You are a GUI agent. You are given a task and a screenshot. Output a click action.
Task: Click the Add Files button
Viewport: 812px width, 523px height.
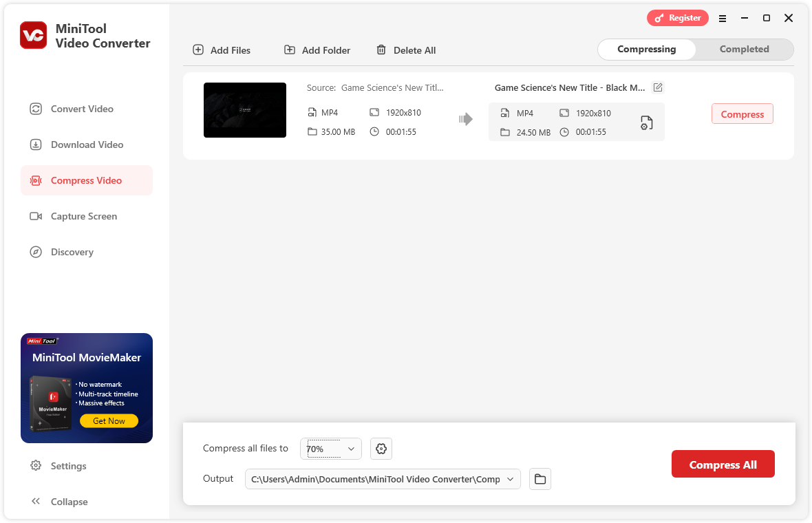[x=222, y=50]
